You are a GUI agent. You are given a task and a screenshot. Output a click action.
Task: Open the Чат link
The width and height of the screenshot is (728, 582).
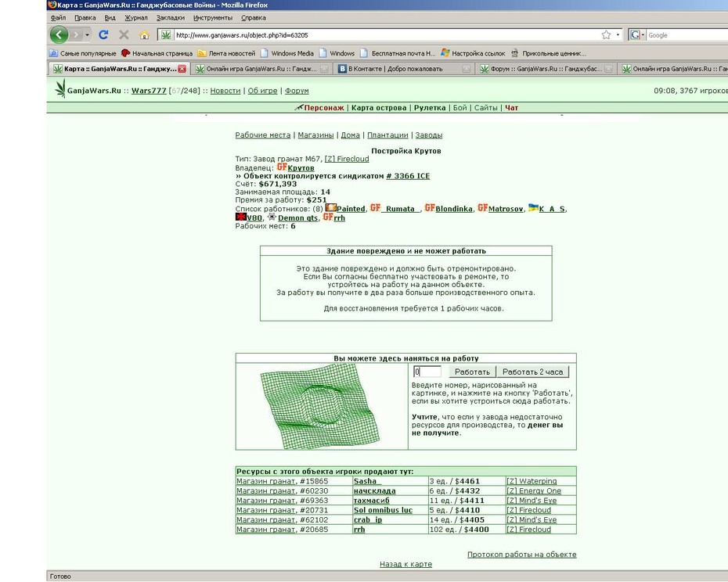tap(511, 108)
